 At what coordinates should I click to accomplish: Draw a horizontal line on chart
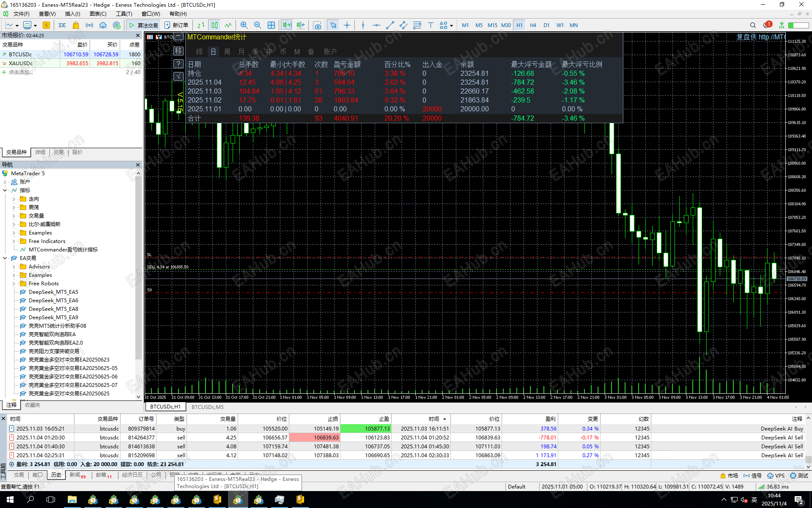coord(376,25)
